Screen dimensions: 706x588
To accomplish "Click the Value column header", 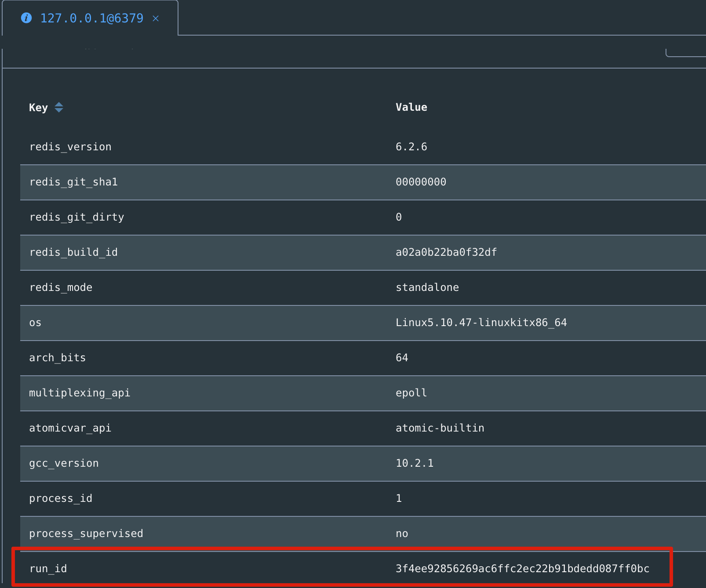I will [x=411, y=107].
